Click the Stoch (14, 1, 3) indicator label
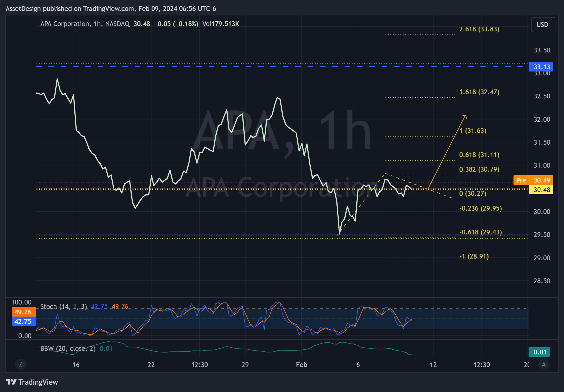The height and width of the screenshot is (392, 564). (x=64, y=306)
